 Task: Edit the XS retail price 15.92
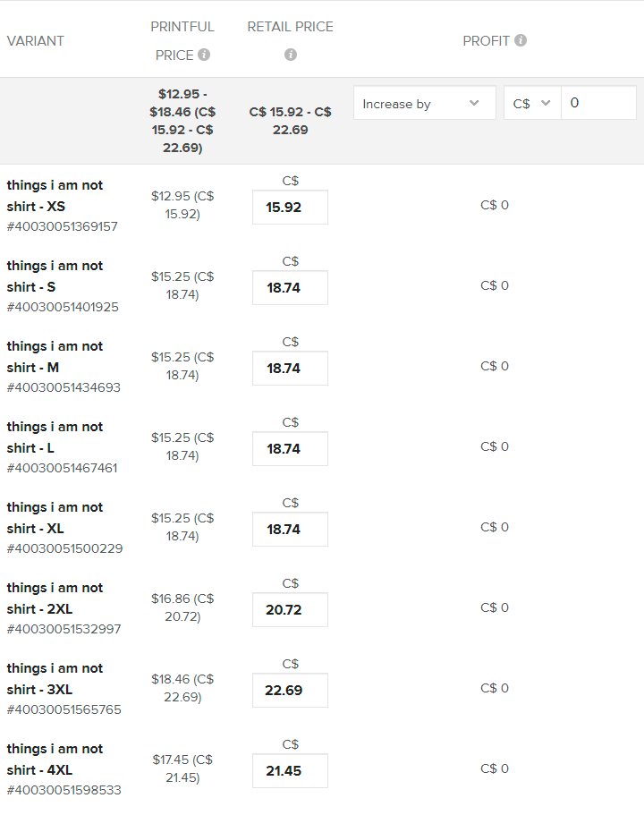[290, 208]
